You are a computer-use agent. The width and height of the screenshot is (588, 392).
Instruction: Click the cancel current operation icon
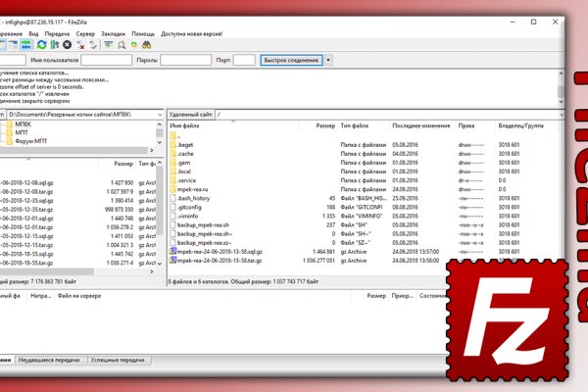click(67, 45)
